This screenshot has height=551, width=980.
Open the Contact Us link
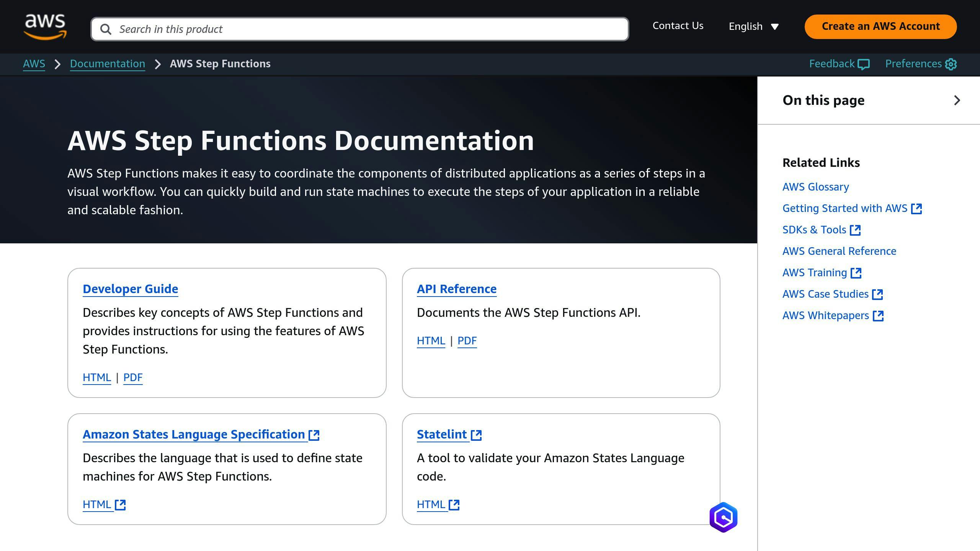pos(678,26)
